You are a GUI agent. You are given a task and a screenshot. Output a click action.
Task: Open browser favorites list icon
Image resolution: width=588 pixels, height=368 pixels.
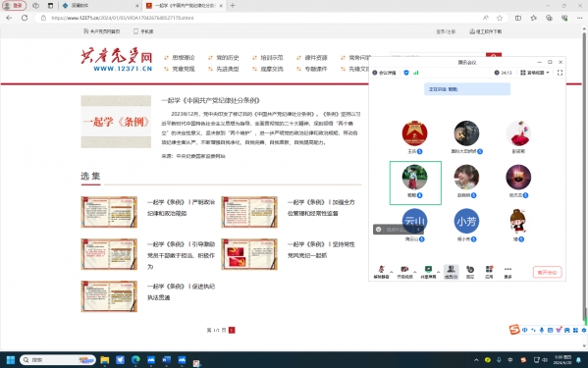click(x=534, y=18)
